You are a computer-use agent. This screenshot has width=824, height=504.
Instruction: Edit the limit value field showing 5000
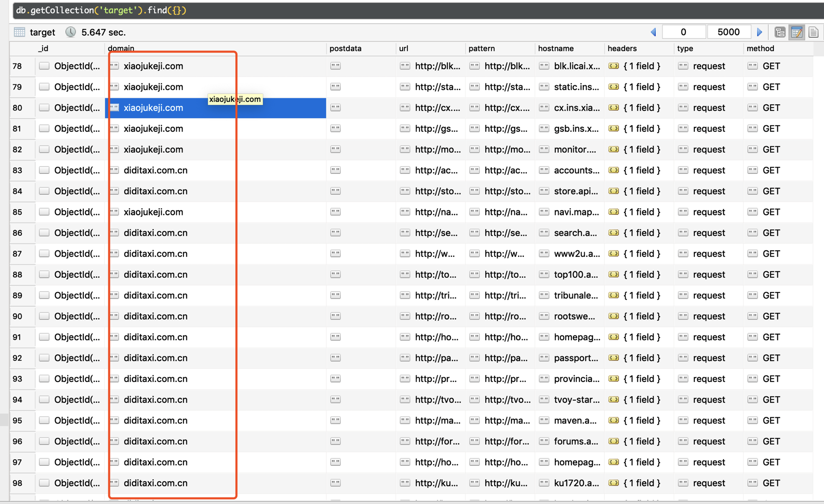[728, 32]
